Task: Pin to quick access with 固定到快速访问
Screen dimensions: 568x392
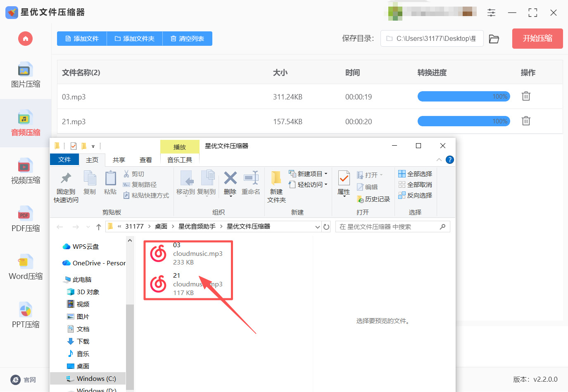Action: click(66, 187)
